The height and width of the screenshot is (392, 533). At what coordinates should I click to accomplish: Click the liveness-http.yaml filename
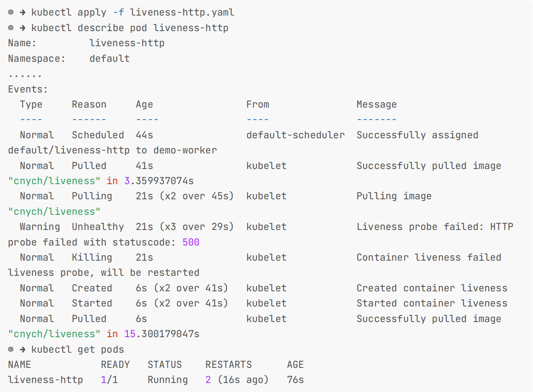(182, 12)
